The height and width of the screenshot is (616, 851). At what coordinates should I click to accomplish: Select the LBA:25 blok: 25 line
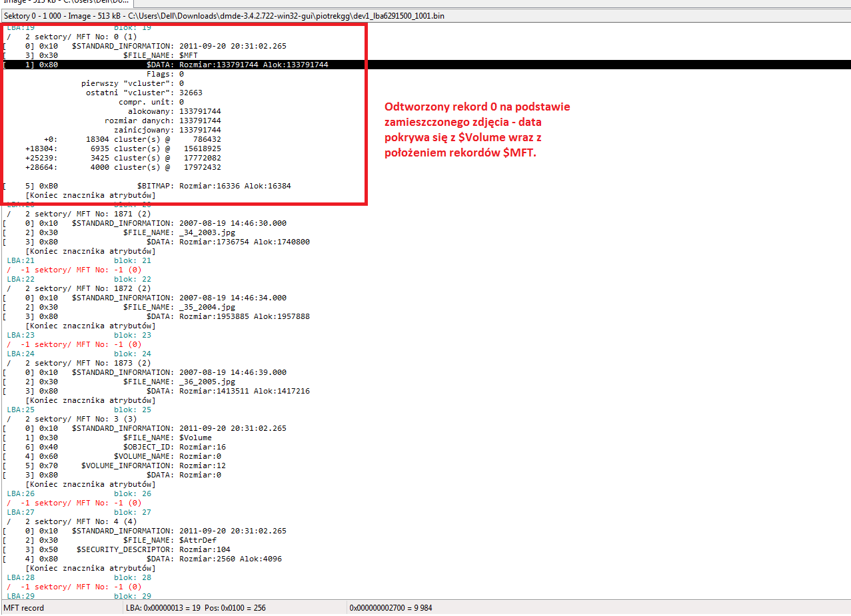(79, 410)
